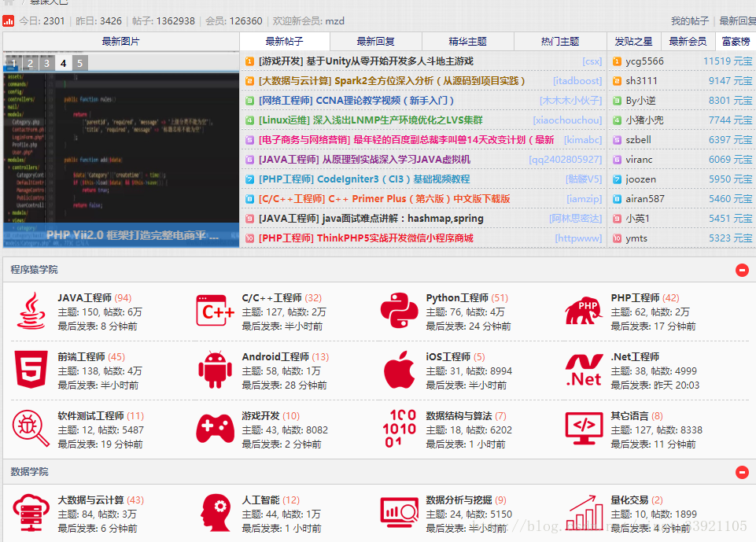
Task: Switch to the 最新帖子 tab
Action: click(x=285, y=42)
